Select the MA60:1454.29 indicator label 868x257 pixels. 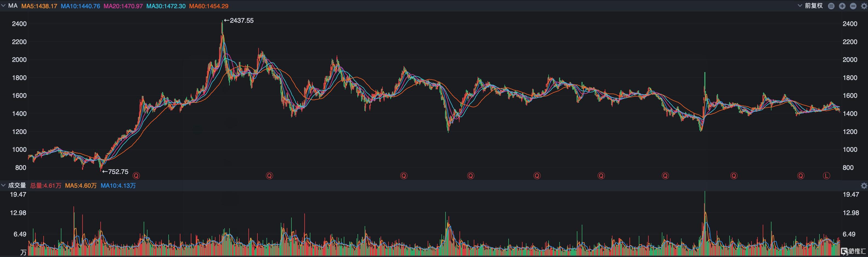point(209,6)
